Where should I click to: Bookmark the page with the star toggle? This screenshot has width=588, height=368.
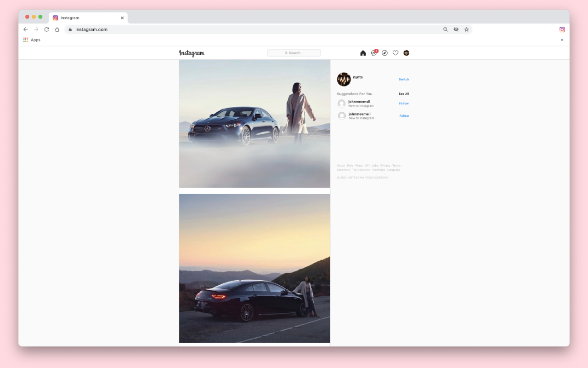coord(467,29)
